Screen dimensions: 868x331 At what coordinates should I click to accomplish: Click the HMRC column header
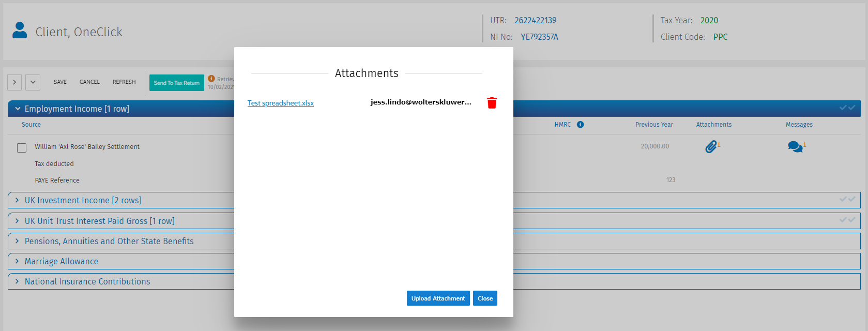[562, 125]
